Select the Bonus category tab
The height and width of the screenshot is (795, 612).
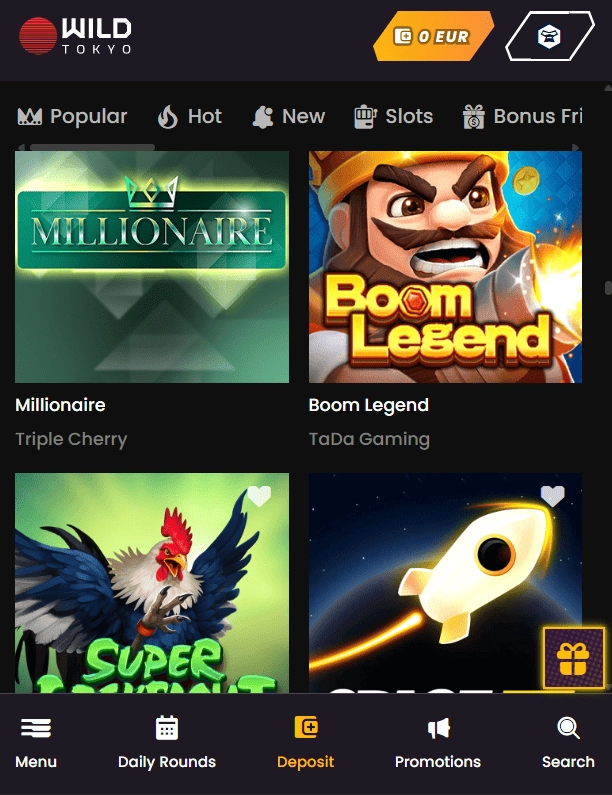[522, 117]
